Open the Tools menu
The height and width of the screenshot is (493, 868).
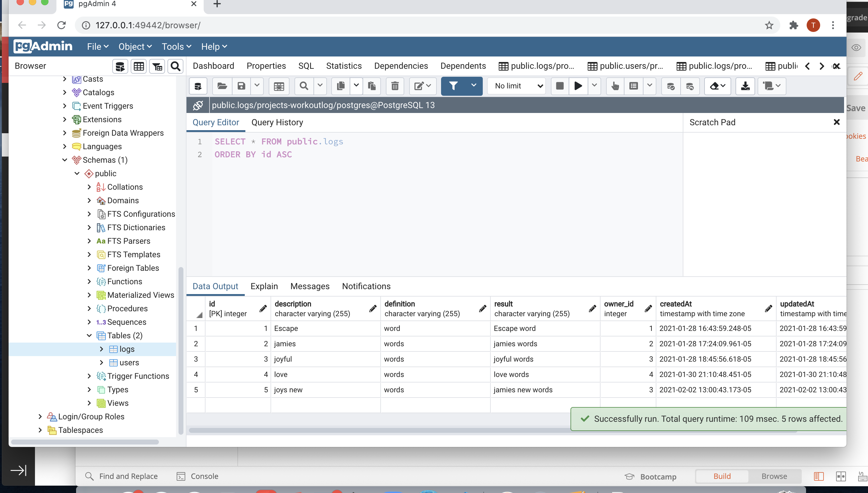175,46
